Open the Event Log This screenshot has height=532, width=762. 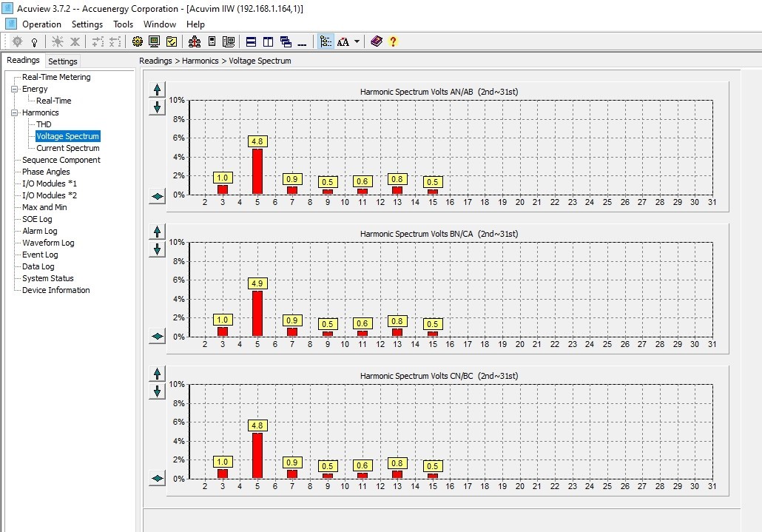coord(40,255)
